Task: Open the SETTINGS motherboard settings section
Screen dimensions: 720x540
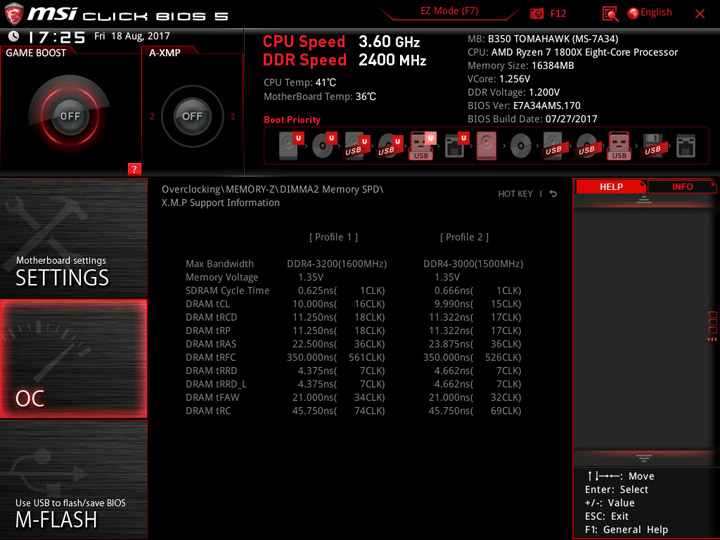Action: [73, 238]
